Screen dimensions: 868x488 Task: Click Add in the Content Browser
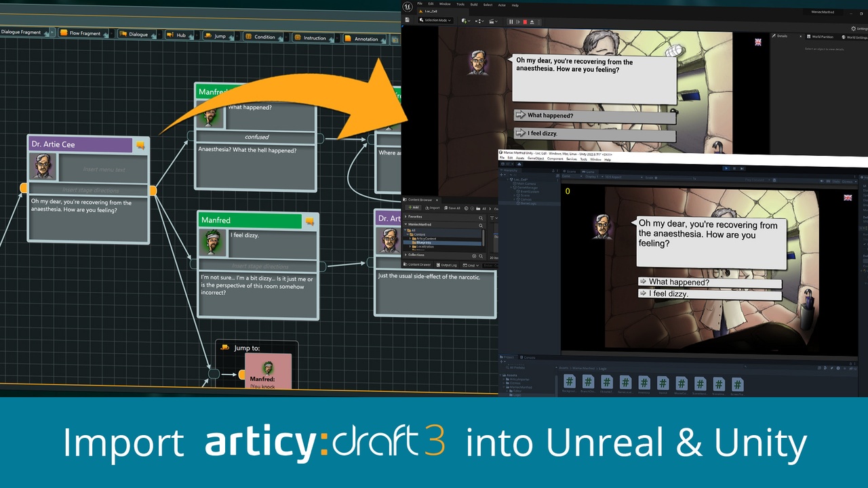tap(414, 207)
